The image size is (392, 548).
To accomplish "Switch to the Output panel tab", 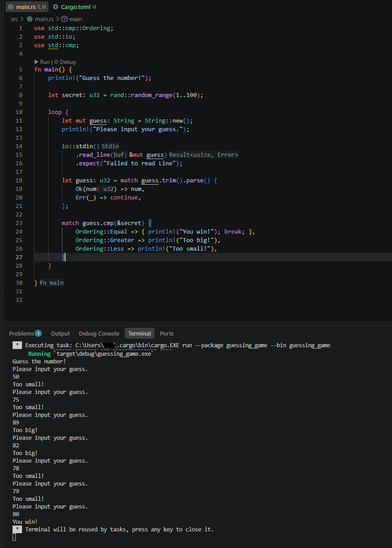I will tap(60, 333).
